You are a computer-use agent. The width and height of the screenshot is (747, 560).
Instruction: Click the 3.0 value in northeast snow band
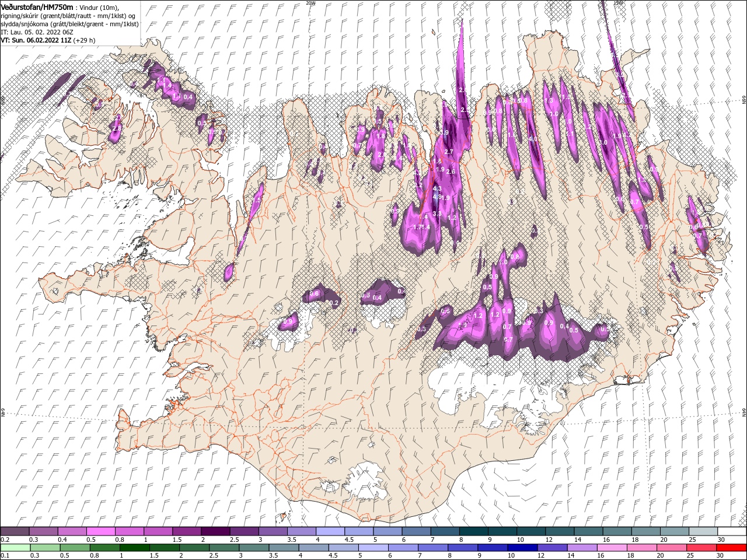click(x=603, y=142)
